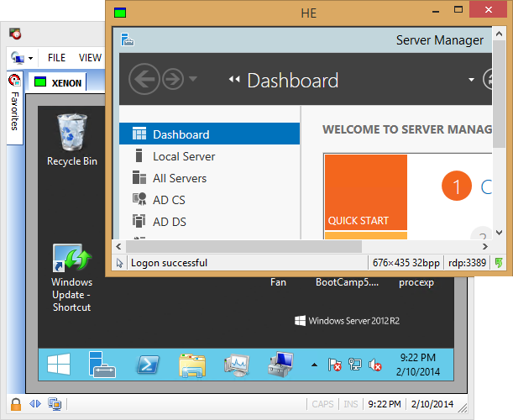Click the vertical scrollbar thumb in HE window
Screen dimensions: 513x420
pyautogui.click(x=499, y=94)
